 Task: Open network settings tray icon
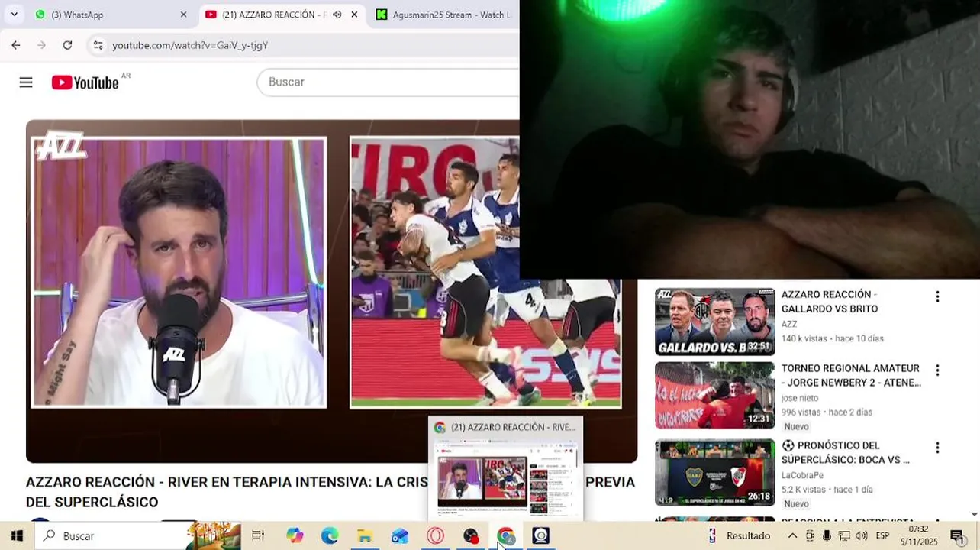pos(844,536)
